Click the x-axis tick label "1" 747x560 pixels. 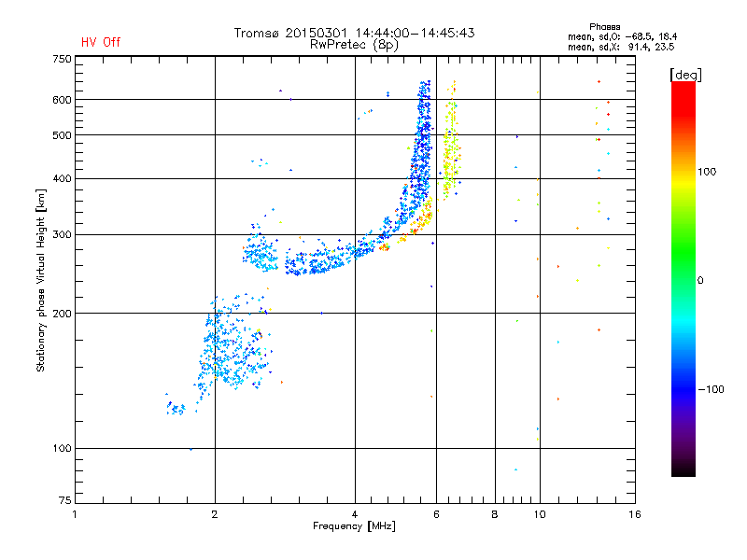(x=75, y=514)
